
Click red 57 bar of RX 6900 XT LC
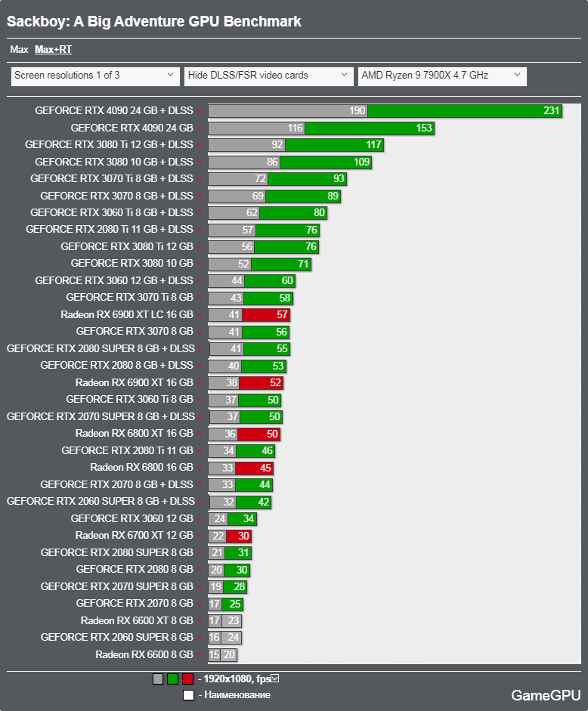(266, 314)
